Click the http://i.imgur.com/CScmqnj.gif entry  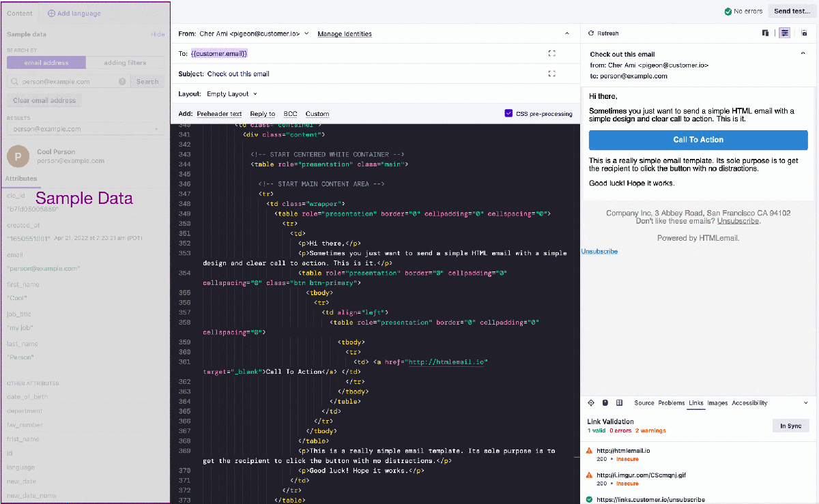[x=642, y=475]
